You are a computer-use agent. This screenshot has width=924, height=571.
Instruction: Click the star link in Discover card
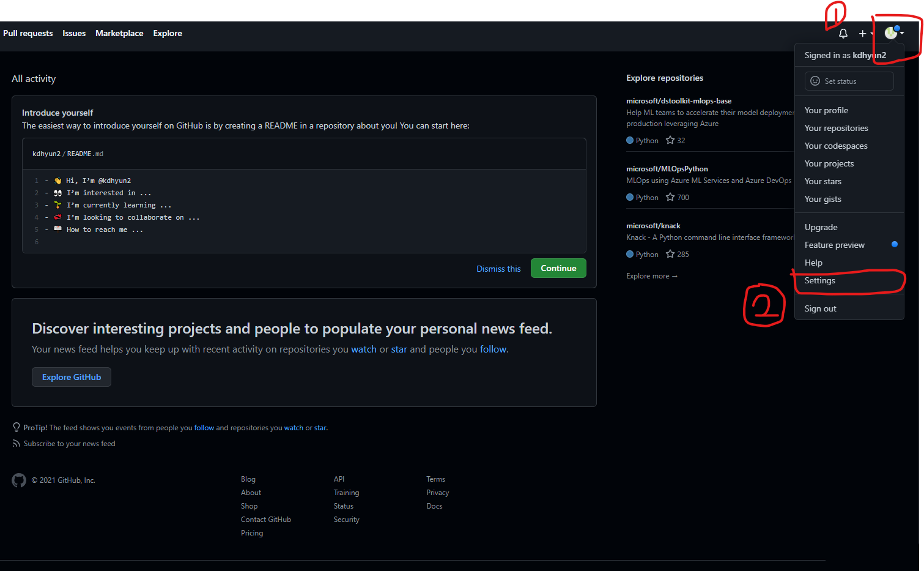click(x=399, y=349)
